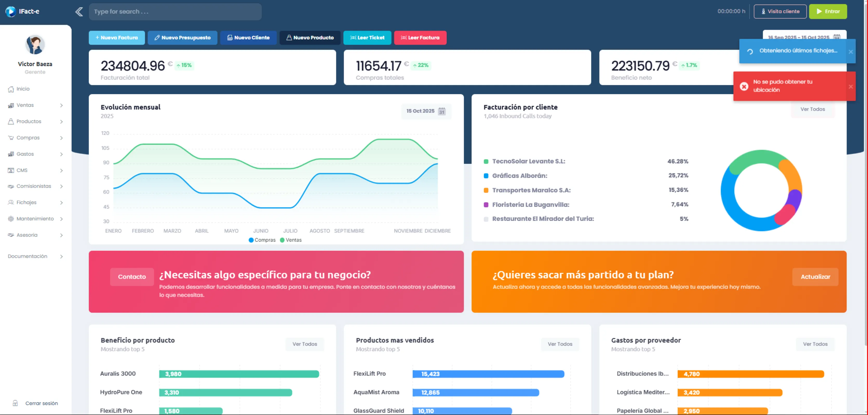Expand the Compras menu chevron

(x=61, y=138)
